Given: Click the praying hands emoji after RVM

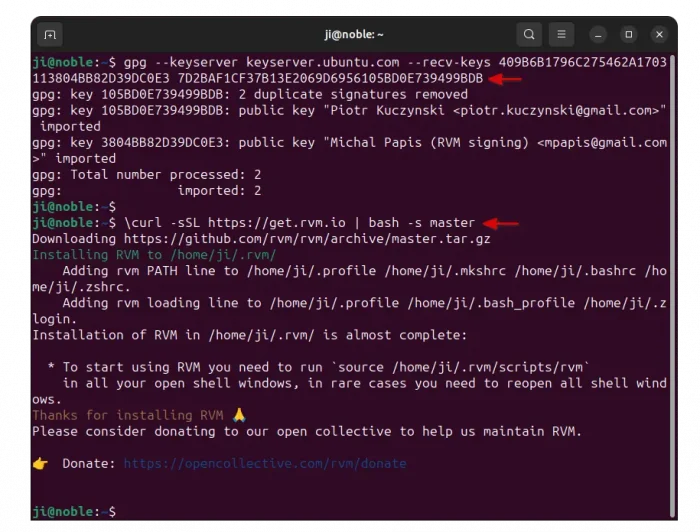Looking at the screenshot, I should (x=237, y=415).
